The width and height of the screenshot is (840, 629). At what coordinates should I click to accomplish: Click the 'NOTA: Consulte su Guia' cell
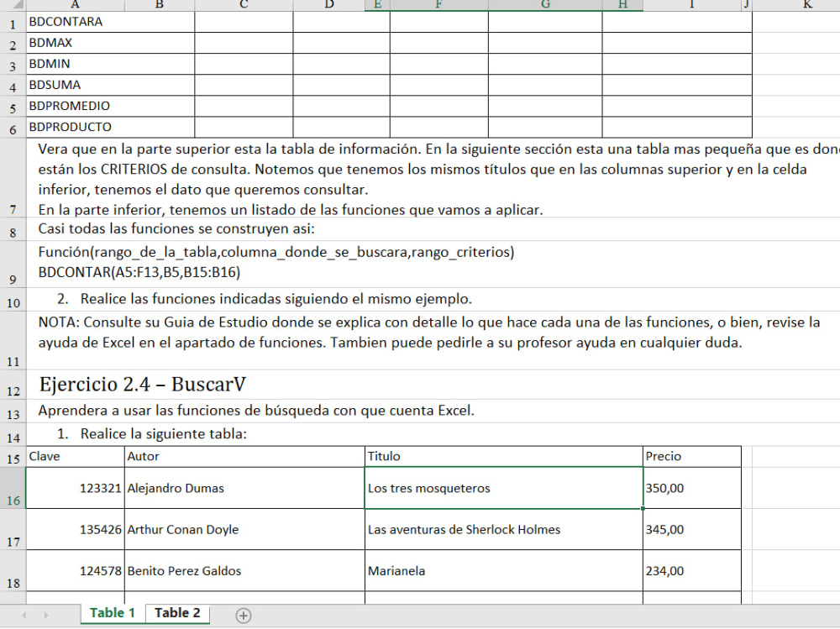pos(428,333)
